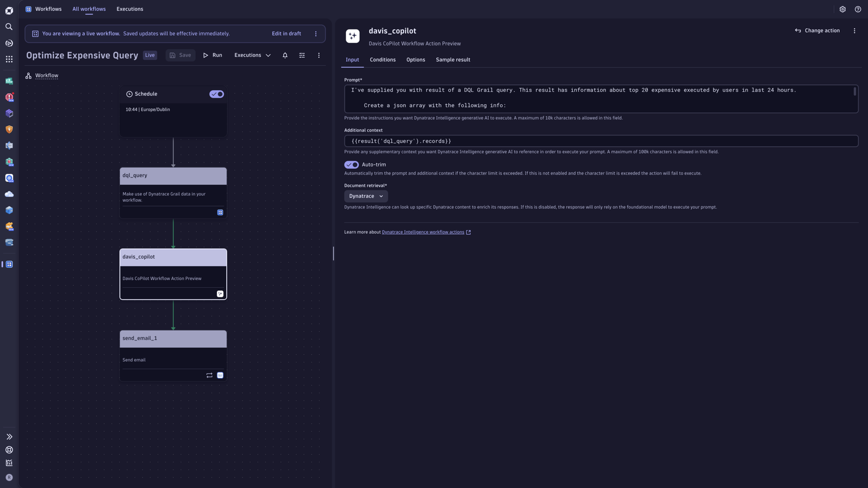The width and height of the screenshot is (868, 488).
Task: Click the Grail icon on dql_query node
Action: click(220, 213)
